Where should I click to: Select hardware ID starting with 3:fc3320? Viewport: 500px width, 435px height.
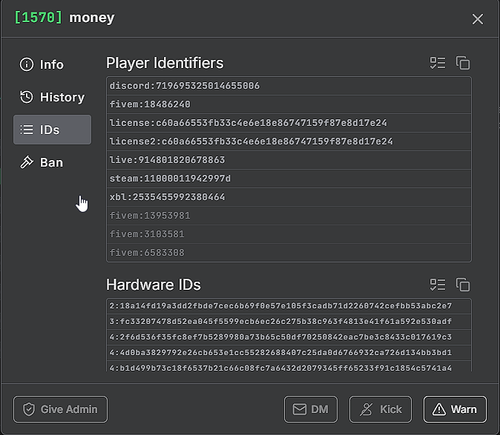click(x=289, y=321)
